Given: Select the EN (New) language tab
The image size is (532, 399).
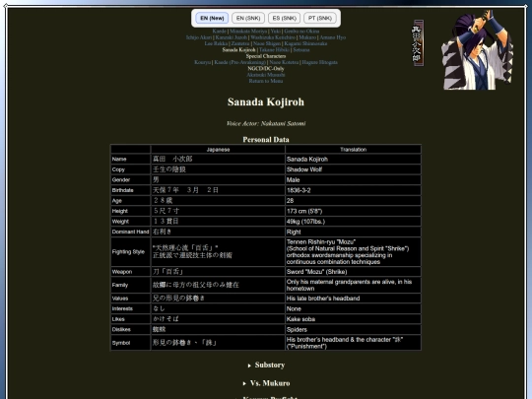Looking at the screenshot, I should (212, 18).
